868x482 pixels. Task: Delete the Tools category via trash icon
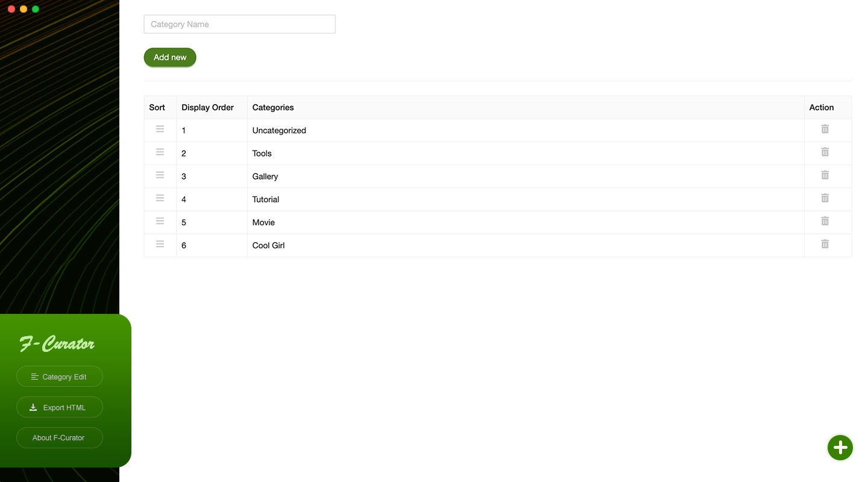(825, 152)
